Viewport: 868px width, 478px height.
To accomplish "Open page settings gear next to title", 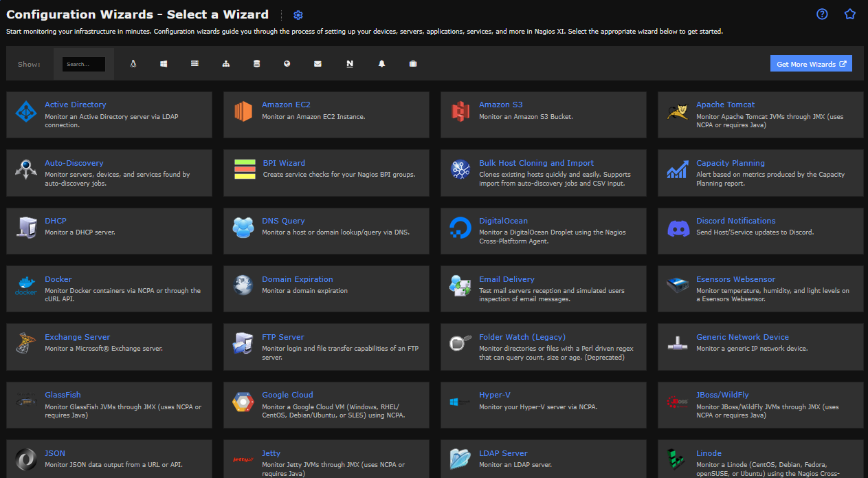I will (298, 15).
